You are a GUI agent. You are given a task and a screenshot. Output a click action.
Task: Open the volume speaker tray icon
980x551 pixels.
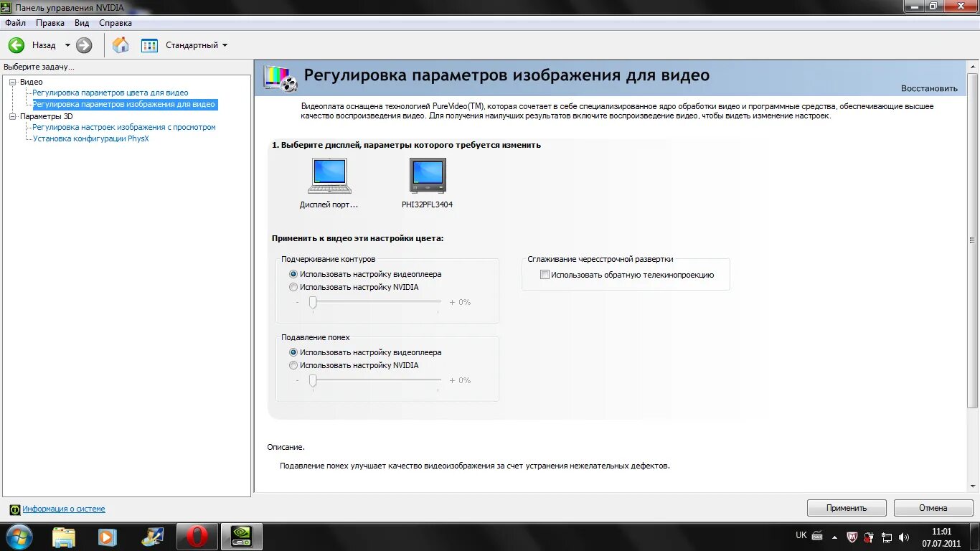(x=904, y=537)
